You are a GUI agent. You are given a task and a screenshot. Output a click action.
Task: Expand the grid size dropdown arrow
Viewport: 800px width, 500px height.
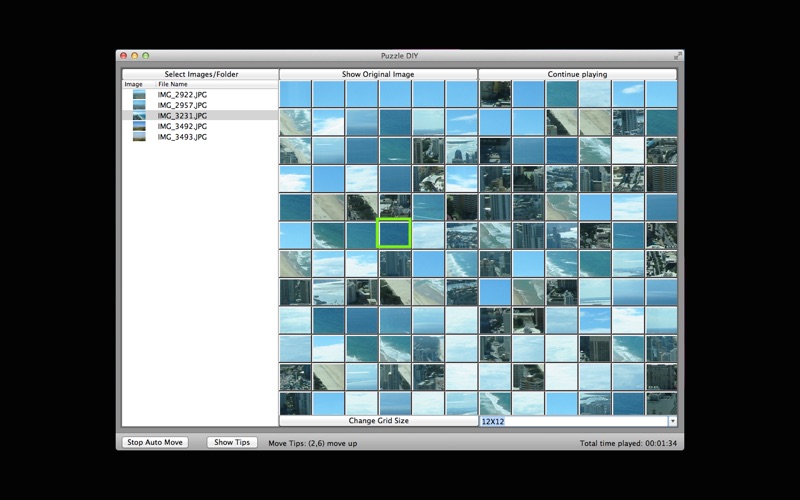pos(672,421)
